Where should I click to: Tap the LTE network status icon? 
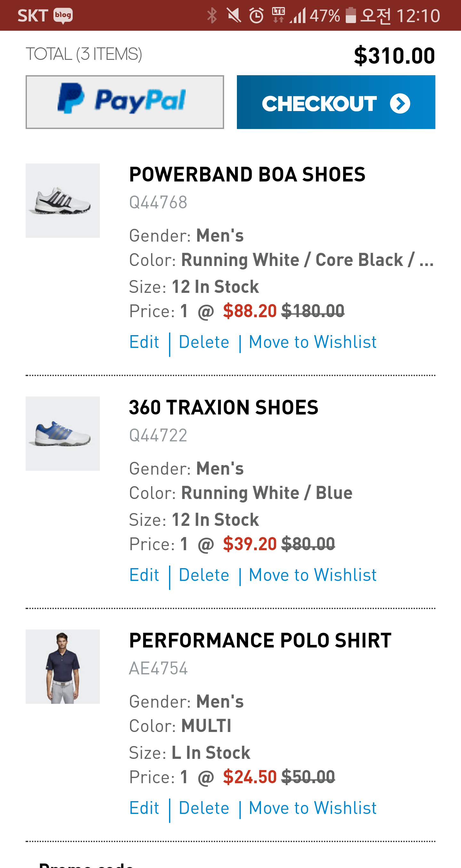point(278,15)
